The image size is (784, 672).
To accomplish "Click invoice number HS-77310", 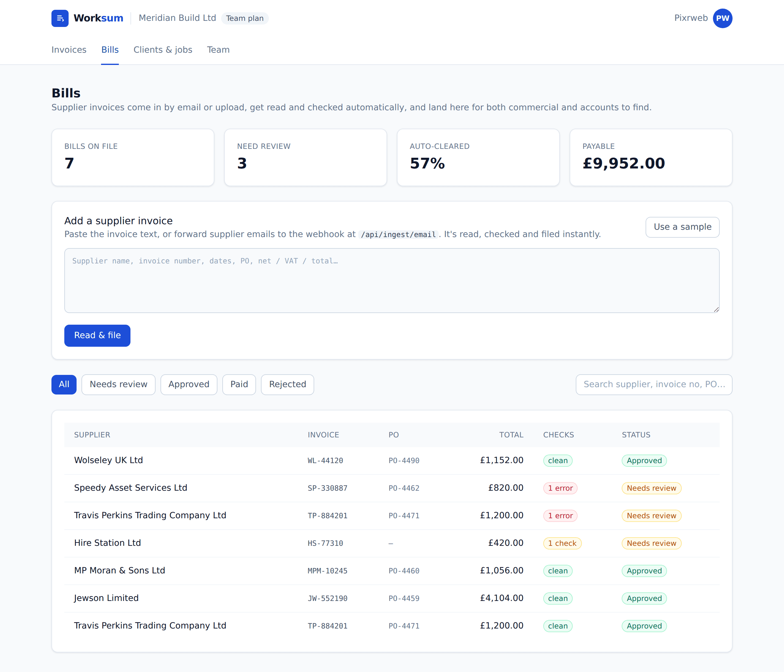I will pyautogui.click(x=326, y=543).
